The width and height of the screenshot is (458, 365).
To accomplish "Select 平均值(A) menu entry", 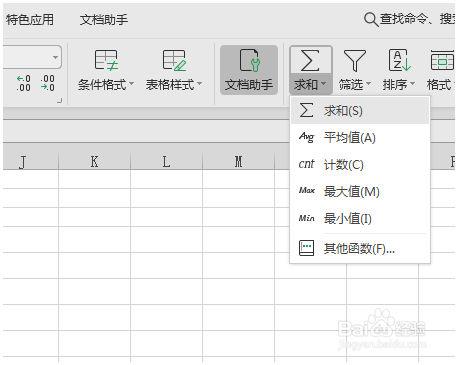I will (x=360, y=137).
